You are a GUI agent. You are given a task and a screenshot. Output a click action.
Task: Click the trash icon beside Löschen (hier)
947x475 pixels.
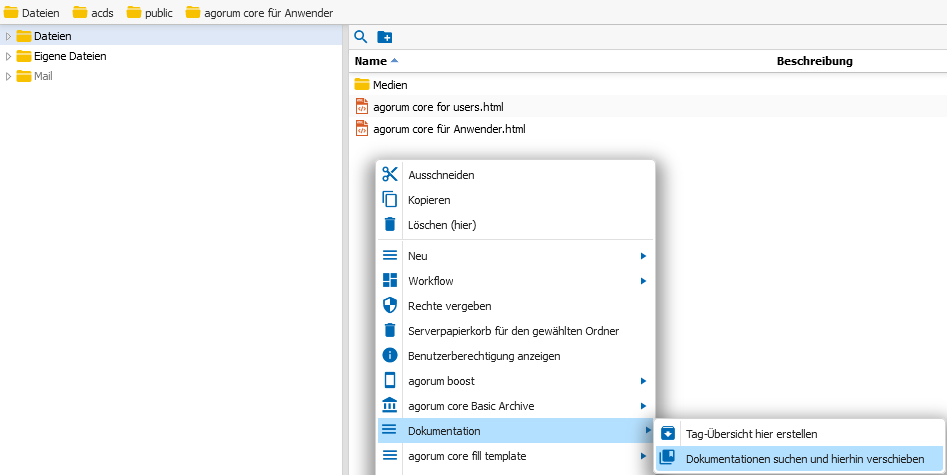pyautogui.click(x=390, y=225)
